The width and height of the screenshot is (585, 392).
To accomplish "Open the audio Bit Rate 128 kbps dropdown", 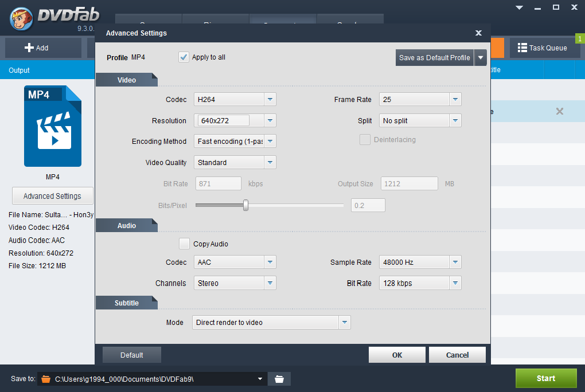I will pyautogui.click(x=455, y=283).
